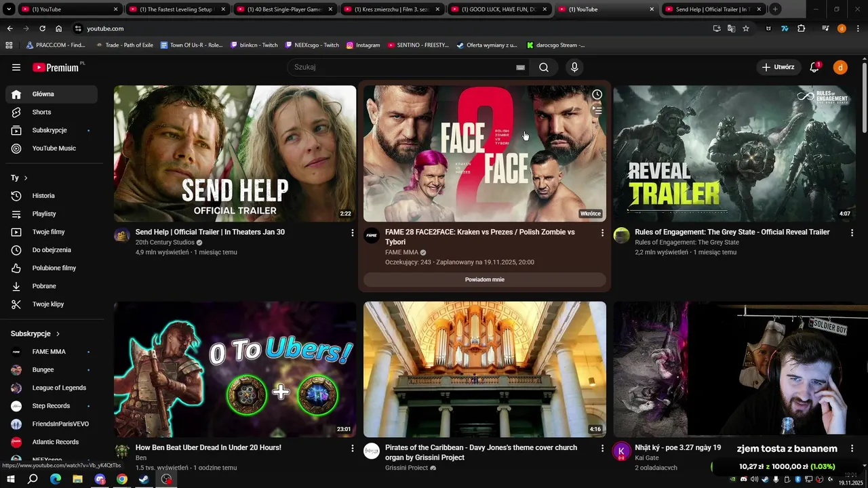Viewport: 868px width, 488px height.
Task: Switch to The Fastest Levelling Setup tab
Action: [178, 9]
